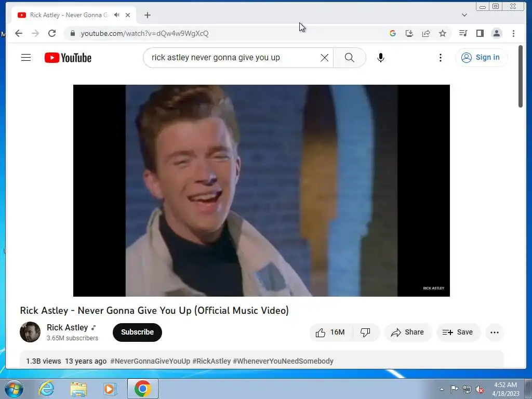The image size is (532, 399).
Task: Open the #WheneverYouNeedSomebody hashtag
Action: (283, 361)
